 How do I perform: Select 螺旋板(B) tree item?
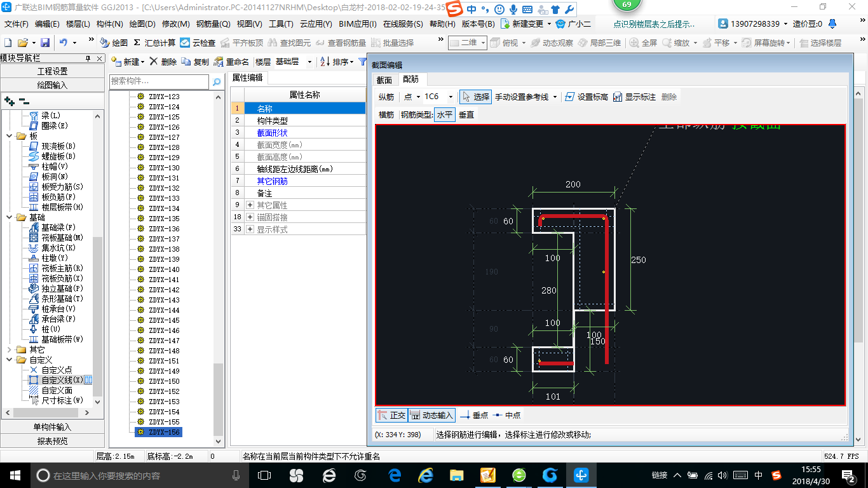[52, 156]
